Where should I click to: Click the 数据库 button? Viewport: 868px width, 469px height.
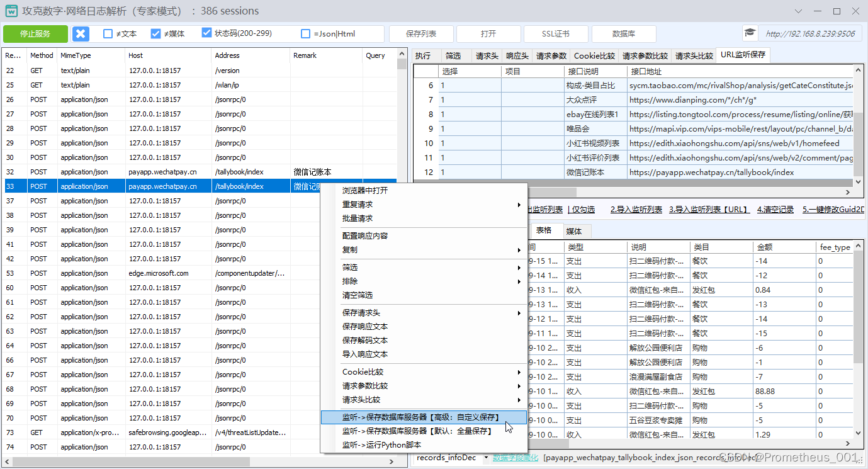click(x=624, y=34)
